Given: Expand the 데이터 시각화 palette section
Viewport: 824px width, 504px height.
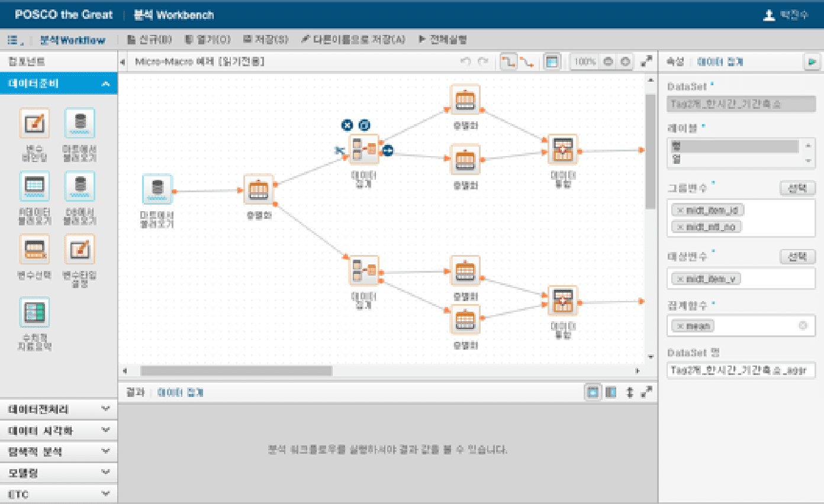Looking at the screenshot, I should 59,430.
